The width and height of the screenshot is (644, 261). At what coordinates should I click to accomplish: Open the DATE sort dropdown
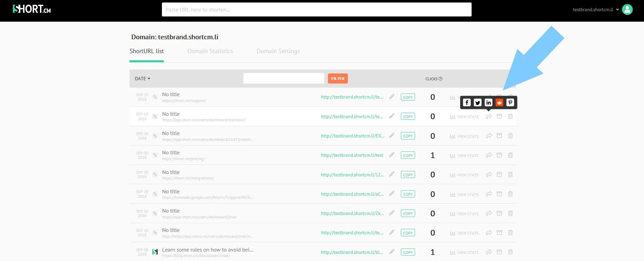(x=142, y=79)
